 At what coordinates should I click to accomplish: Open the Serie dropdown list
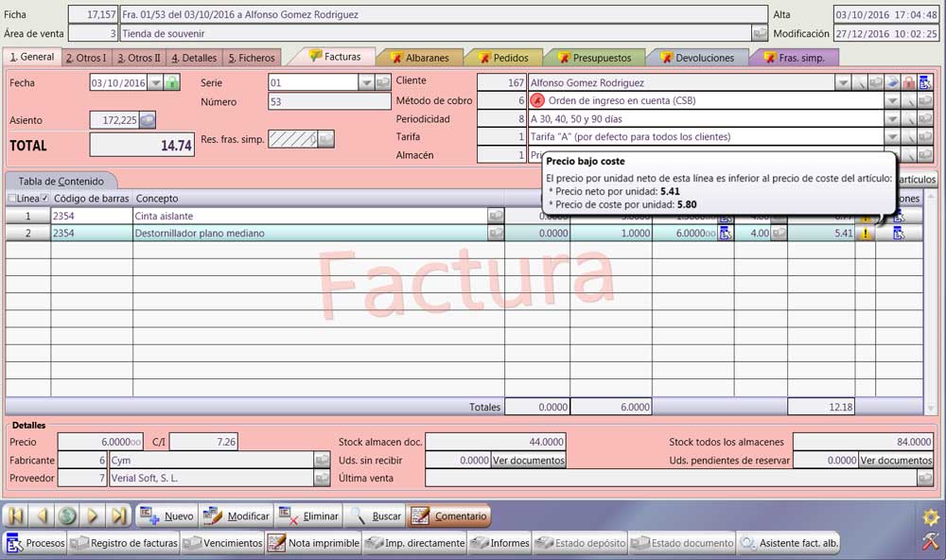[x=366, y=83]
